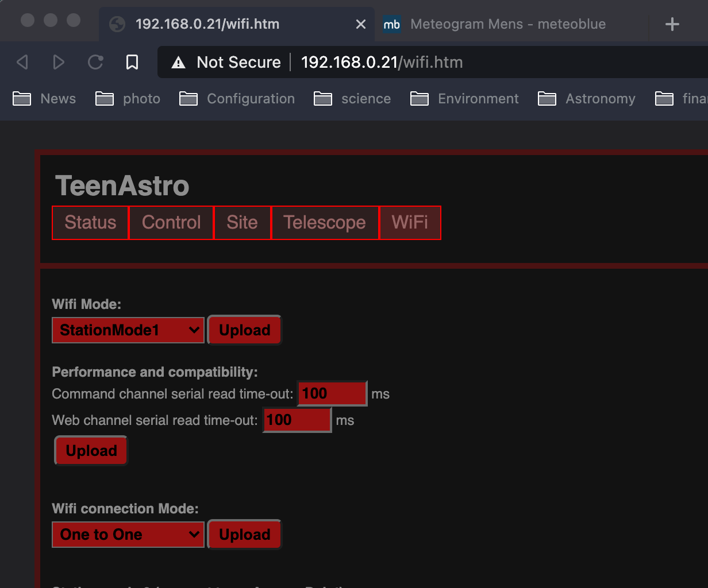Open the TeenAstro Telescope page
Viewport: 708px width, 588px height.
pos(325,222)
